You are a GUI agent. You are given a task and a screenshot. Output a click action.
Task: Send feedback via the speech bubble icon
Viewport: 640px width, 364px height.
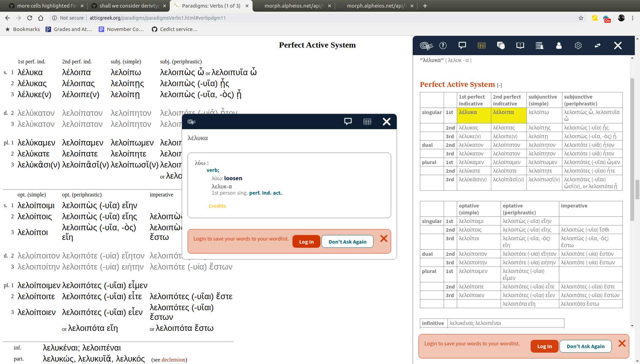pyautogui.click(x=462, y=45)
